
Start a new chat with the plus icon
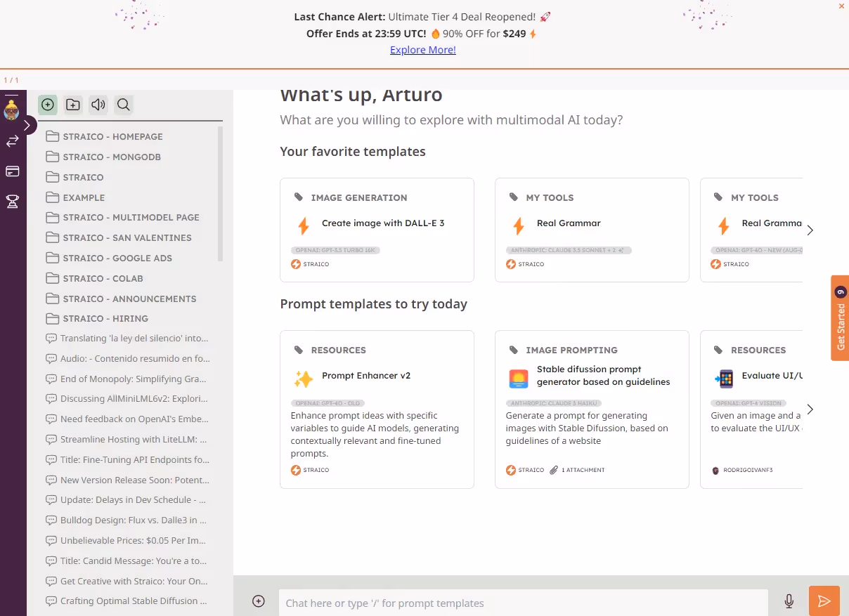coord(48,105)
